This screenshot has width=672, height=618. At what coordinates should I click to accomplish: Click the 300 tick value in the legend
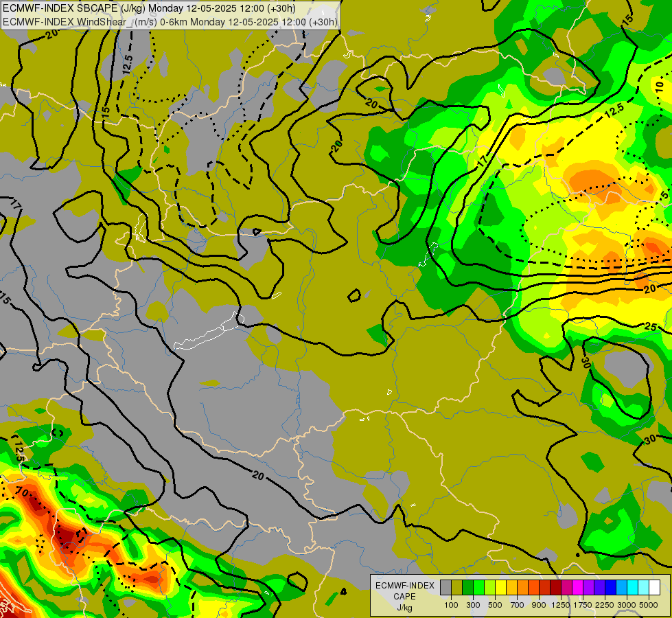[473, 605]
